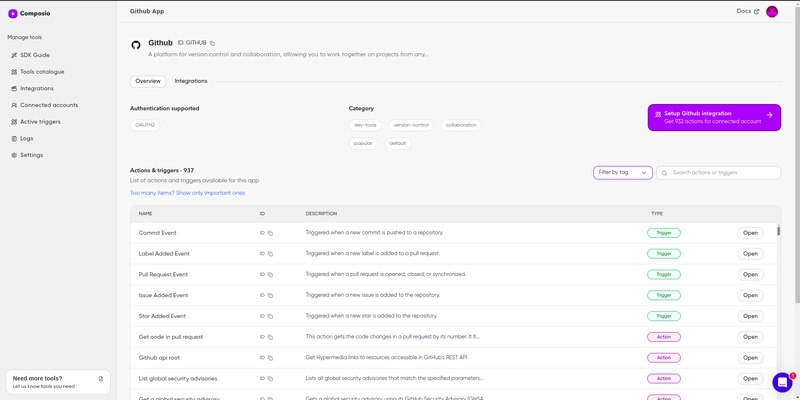Open the Label Added Event row
Viewport: 800px width, 400px height.
click(750, 254)
